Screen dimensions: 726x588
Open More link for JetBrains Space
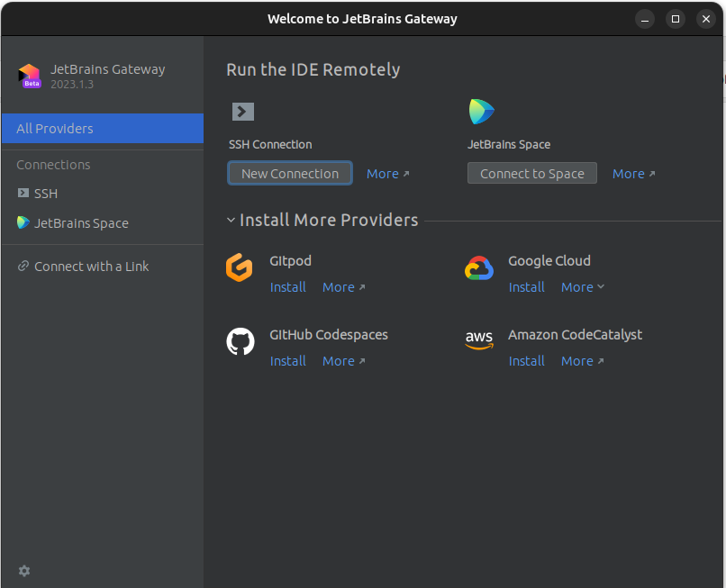click(x=634, y=174)
